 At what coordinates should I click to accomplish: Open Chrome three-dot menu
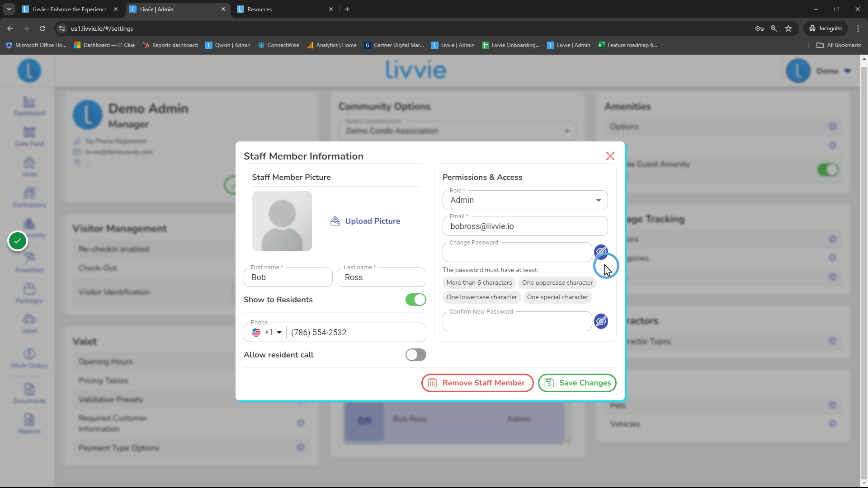click(858, 28)
